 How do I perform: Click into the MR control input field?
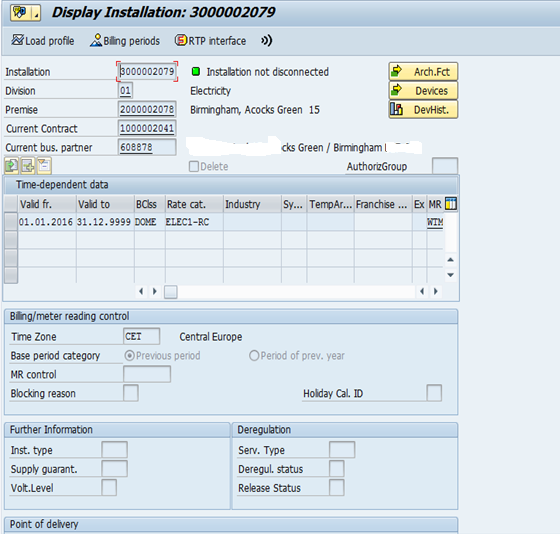coord(147,374)
